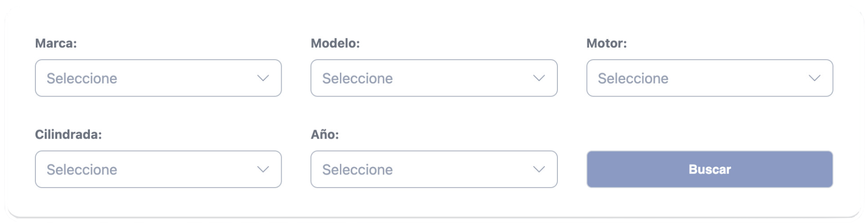Click the chevron arrow in Motor field
The image size is (868, 223).
[814, 78]
